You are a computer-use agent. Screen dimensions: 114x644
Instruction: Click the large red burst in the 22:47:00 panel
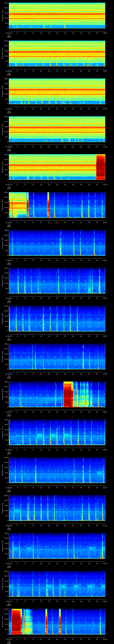68,394
